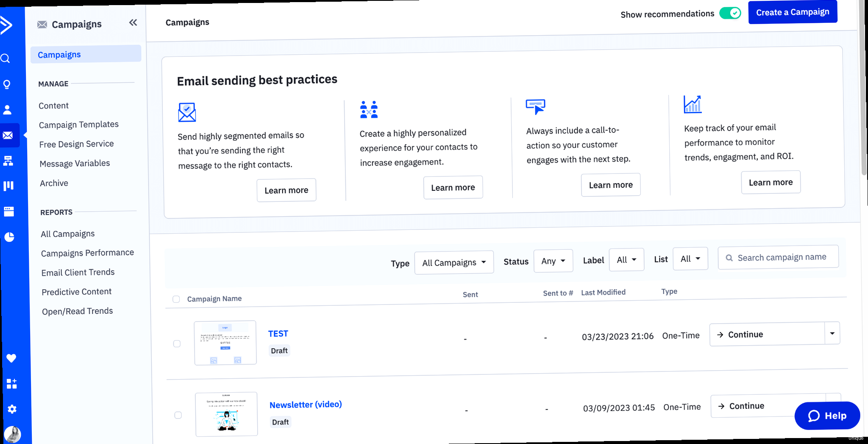Click the Reports pie chart icon
The height and width of the screenshot is (444, 868).
point(9,237)
